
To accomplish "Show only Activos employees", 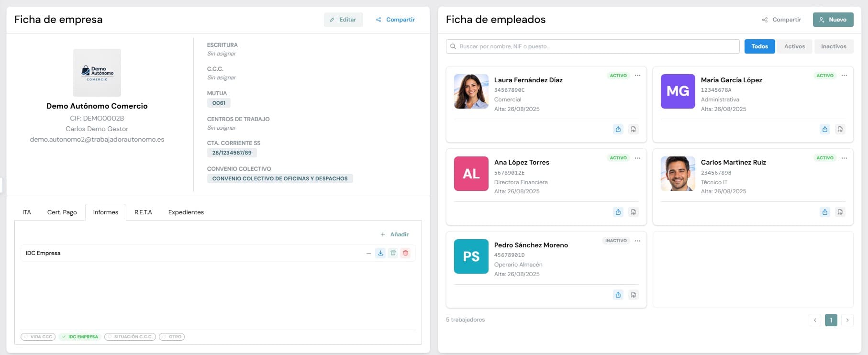I will tap(795, 46).
